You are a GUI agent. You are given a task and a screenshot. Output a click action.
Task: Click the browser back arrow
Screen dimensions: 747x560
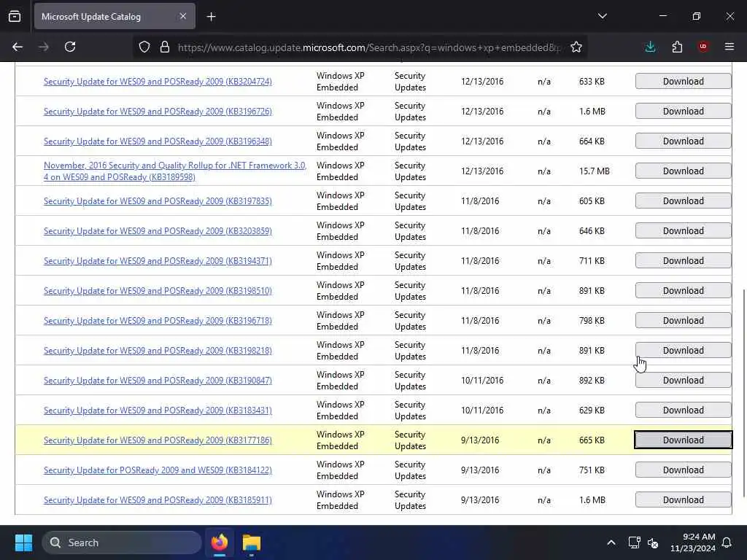click(18, 47)
